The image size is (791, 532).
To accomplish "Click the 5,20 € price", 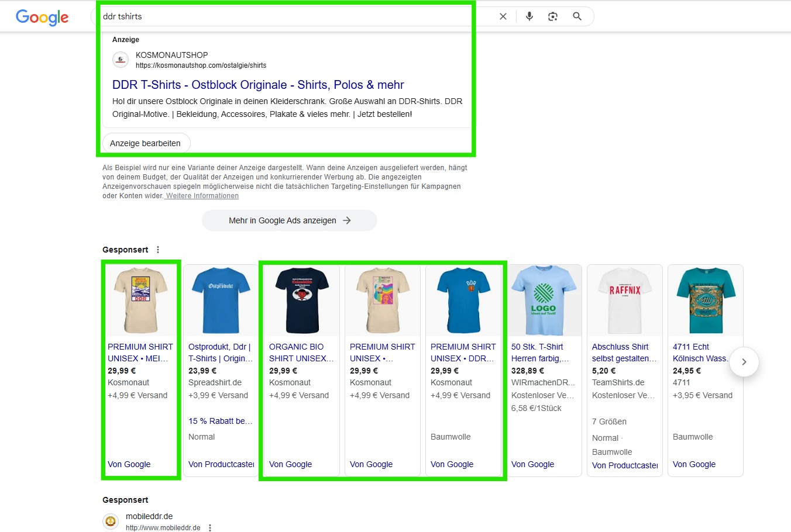I will (604, 371).
